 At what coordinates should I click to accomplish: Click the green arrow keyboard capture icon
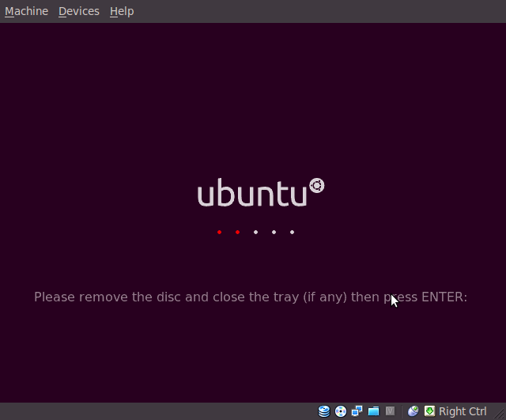(x=429, y=411)
